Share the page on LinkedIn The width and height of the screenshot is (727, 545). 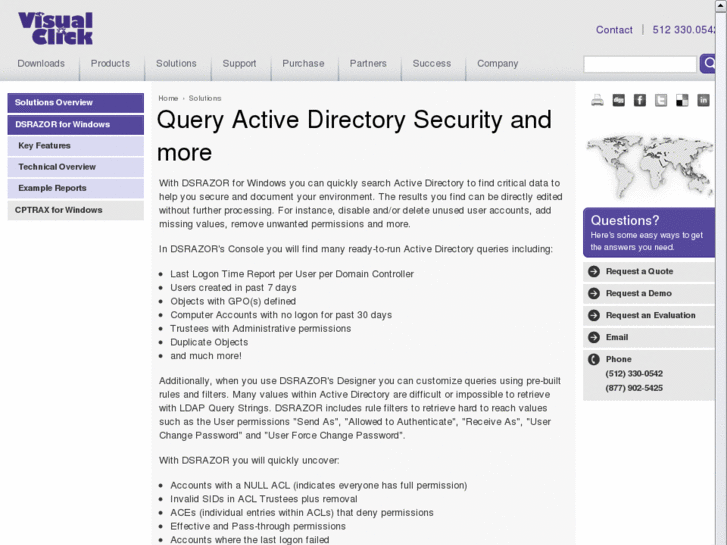click(x=703, y=100)
